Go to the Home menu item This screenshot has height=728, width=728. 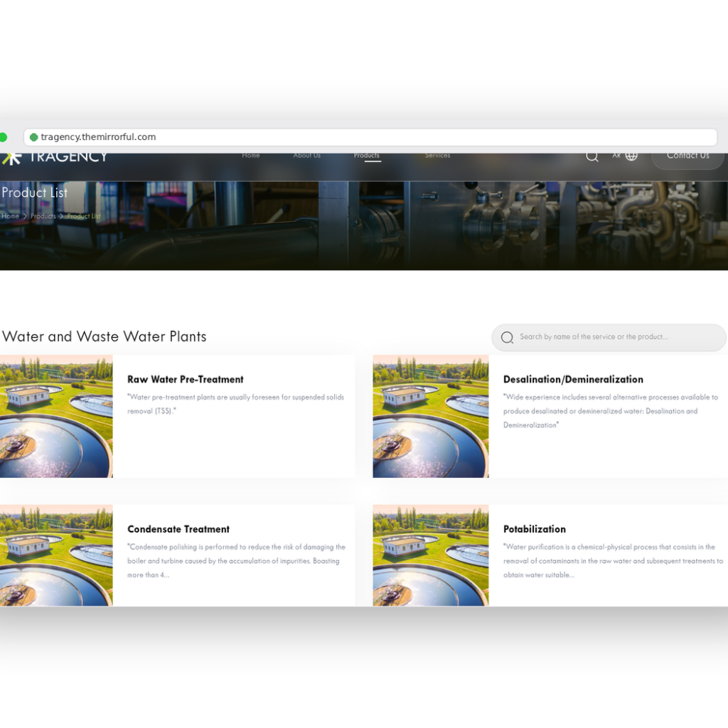tap(251, 156)
